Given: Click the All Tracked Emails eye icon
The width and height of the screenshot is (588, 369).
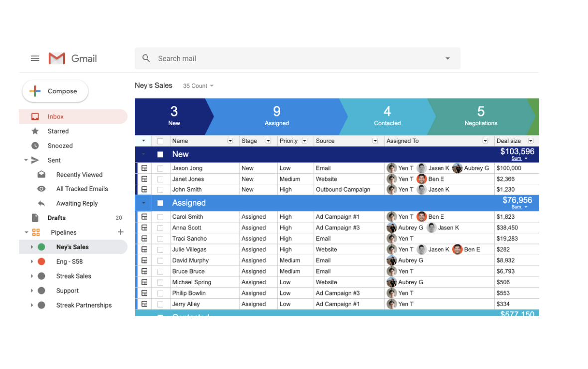Looking at the screenshot, I should tap(42, 189).
